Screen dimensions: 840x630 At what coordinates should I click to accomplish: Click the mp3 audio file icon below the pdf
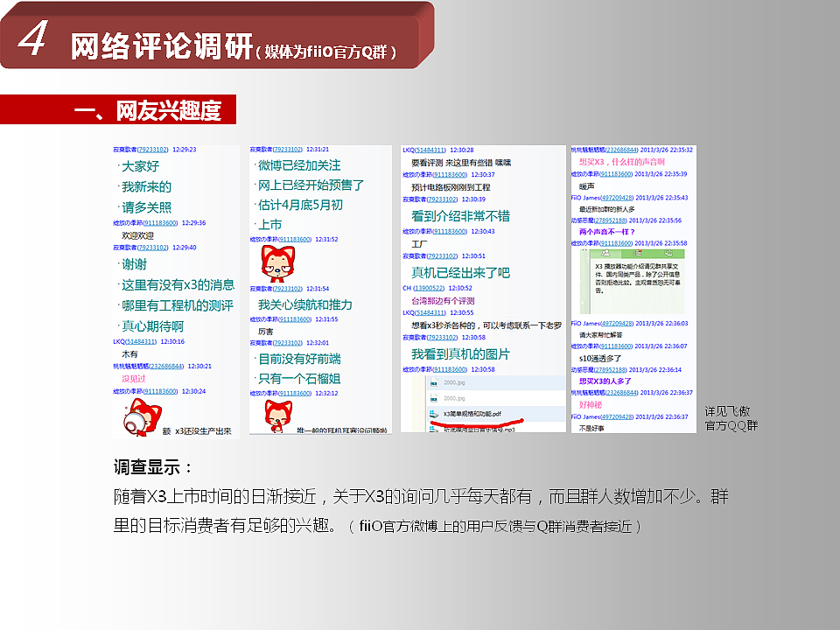point(434,428)
